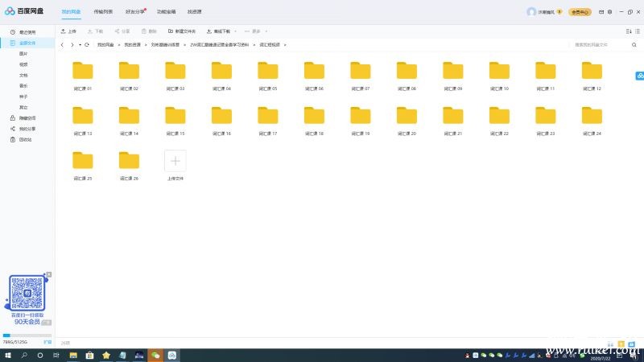The image size is (644, 362).
Task: Open the 我的网盘 tab
Action: coord(71,12)
